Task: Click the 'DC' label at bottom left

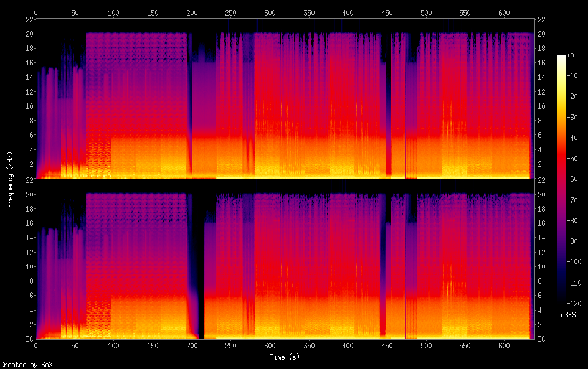Action: (x=30, y=339)
